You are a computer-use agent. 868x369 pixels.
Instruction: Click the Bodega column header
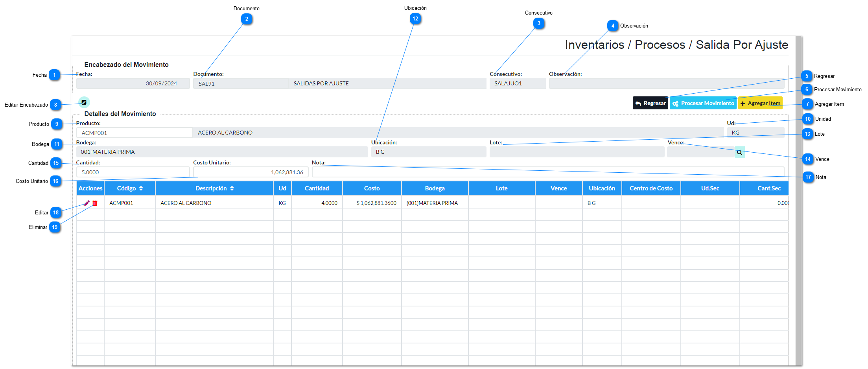pyautogui.click(x=435, y=188)
